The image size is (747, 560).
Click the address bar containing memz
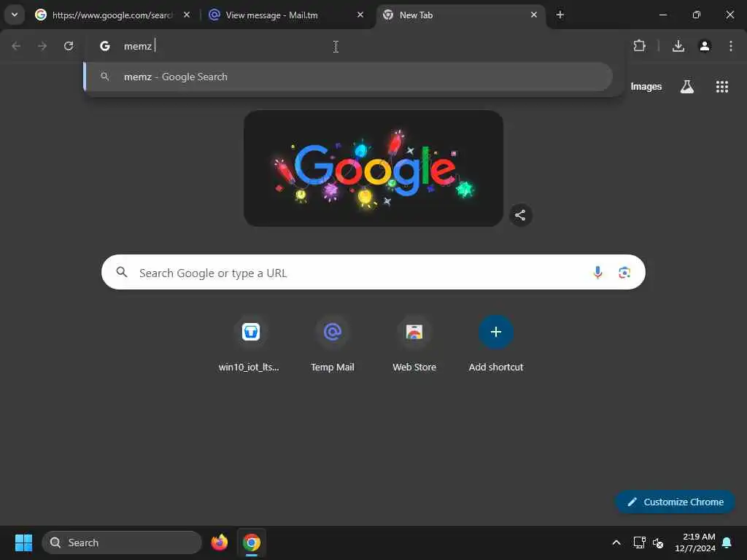pyautogui.click(x=354, y=46)
